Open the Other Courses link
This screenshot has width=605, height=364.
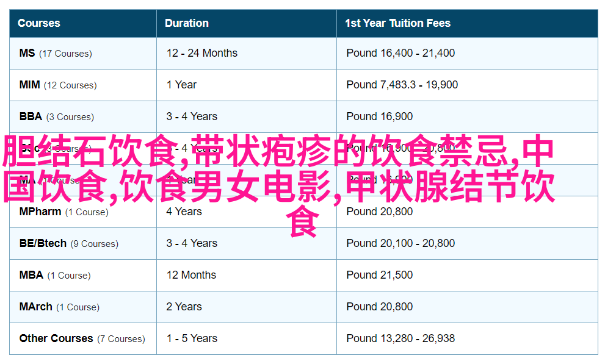pos(56,338)
